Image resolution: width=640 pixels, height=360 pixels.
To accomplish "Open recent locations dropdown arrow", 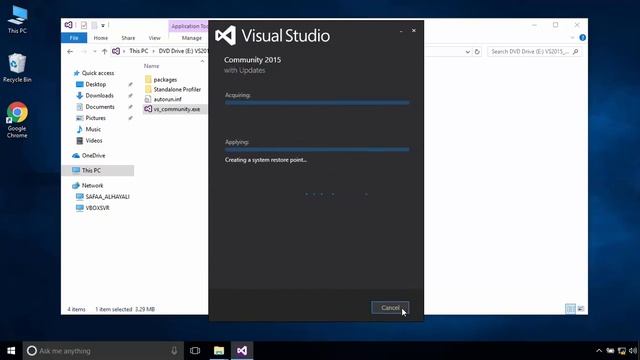I will tap(95, 51).
